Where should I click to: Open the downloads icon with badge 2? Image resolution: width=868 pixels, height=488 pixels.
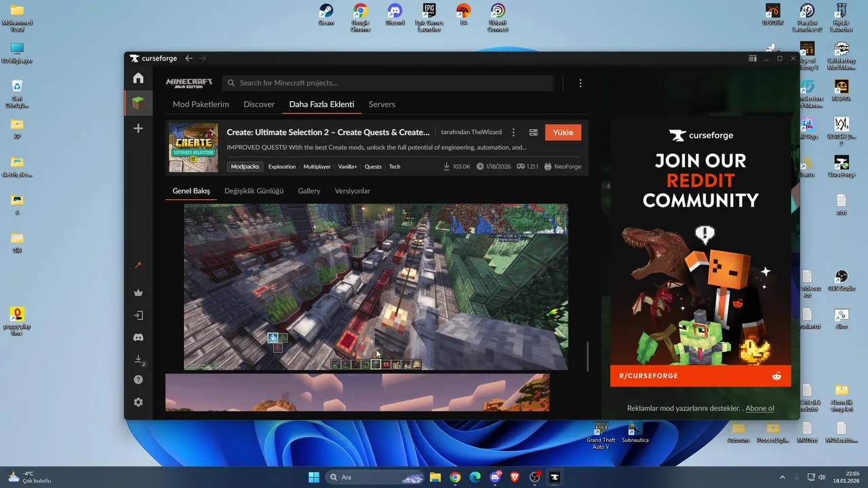(139, 360)
